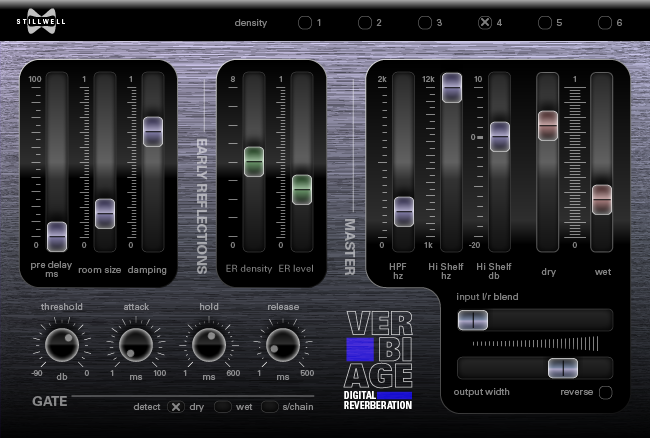650x438 pixels.
Task: Click the 'threshold' knob label
Action: [x=62, y=307]
